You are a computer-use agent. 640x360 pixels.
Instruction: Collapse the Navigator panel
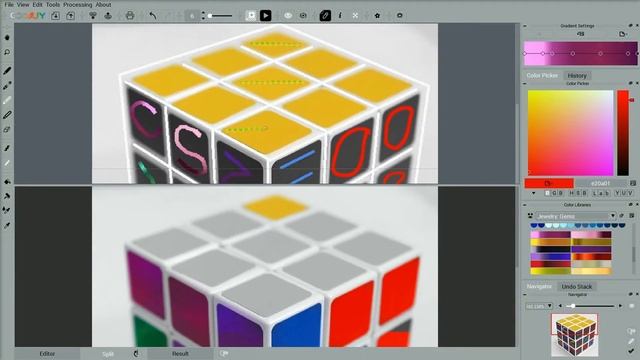pos(524,294)
